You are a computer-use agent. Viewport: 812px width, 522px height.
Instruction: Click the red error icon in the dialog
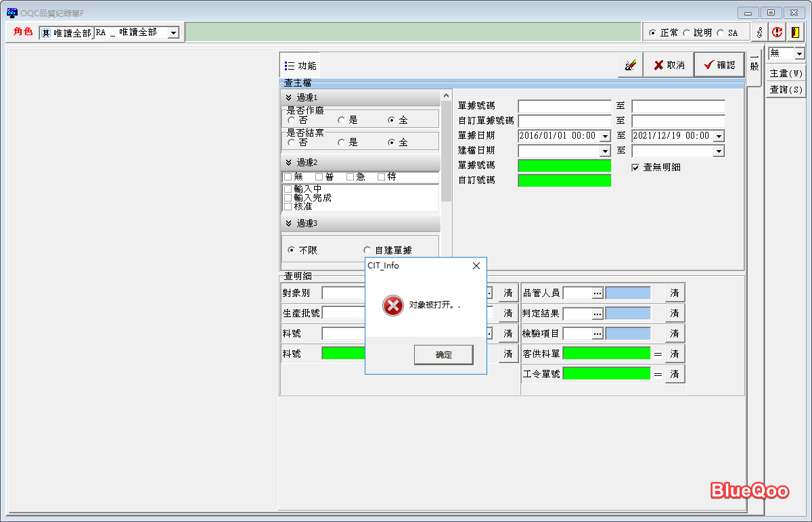(392, 306)
